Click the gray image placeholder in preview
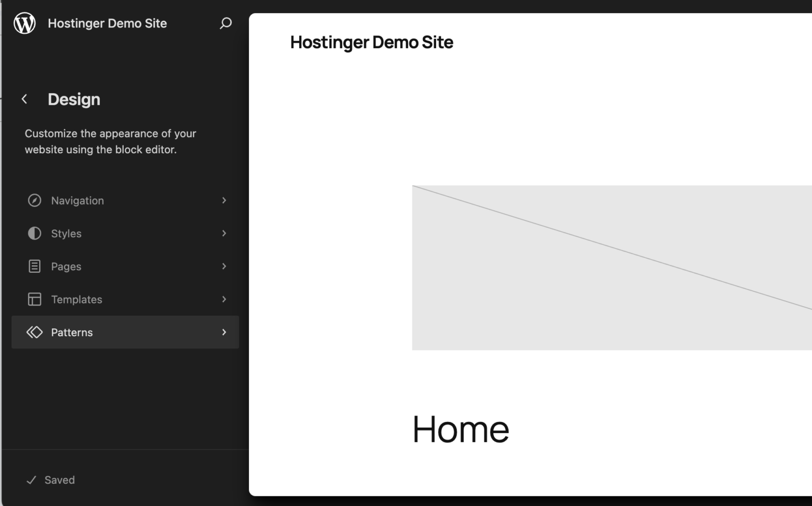The image size is (812, 506). click(608, 267)
